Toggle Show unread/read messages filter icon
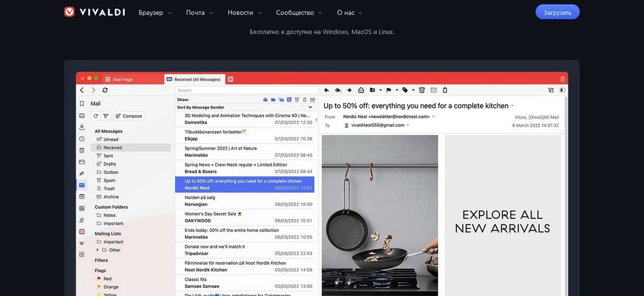The width and height of the screenshot is (644, 296). (266, 100)
